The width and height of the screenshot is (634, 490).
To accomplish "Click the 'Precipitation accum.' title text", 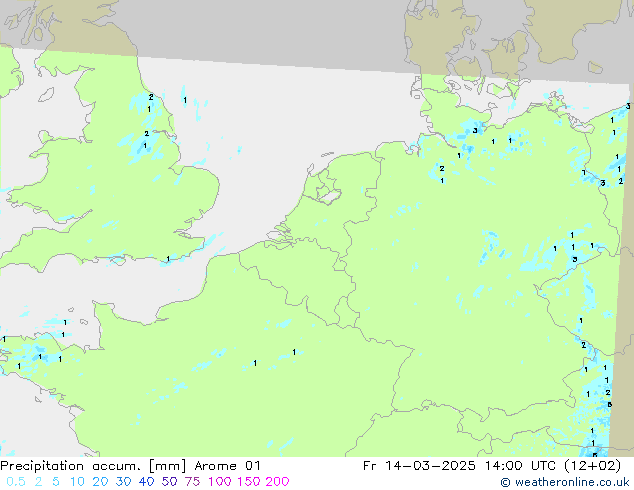I will pyautogui.click(x=70, y=466).
